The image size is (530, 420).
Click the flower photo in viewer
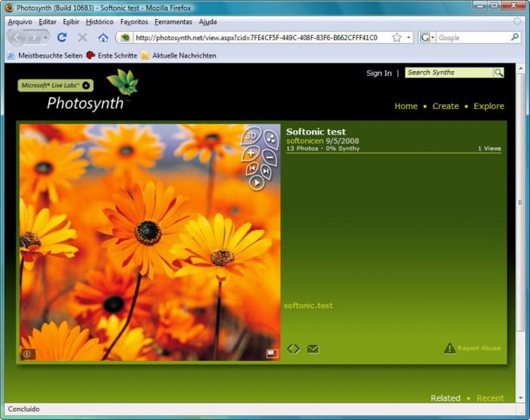click(150, 242)
